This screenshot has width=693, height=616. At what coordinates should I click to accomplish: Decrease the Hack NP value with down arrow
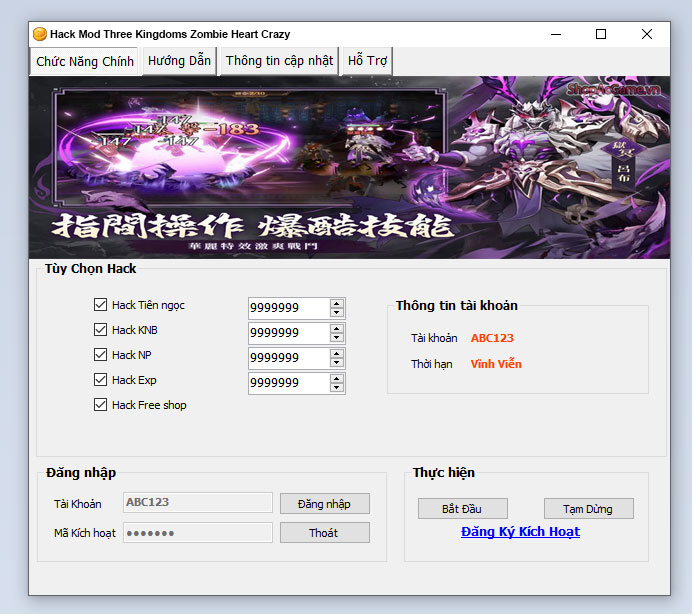pos(337,363)
